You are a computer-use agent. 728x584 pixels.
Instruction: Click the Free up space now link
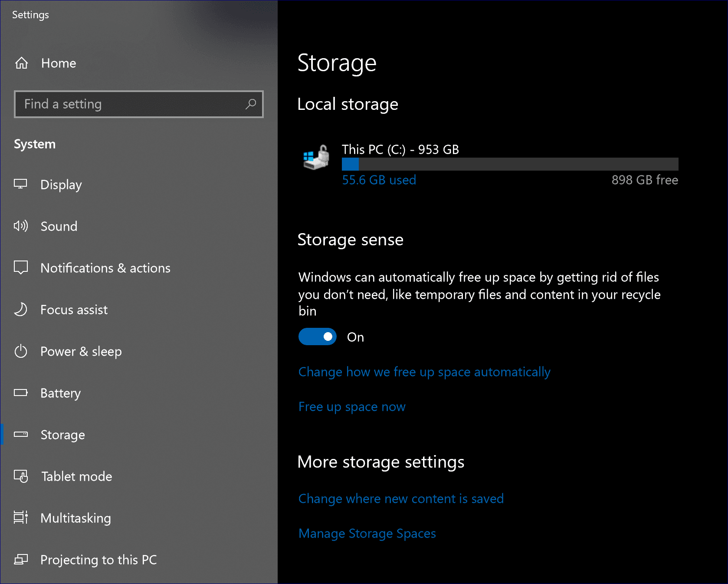[x=351, y=407]
